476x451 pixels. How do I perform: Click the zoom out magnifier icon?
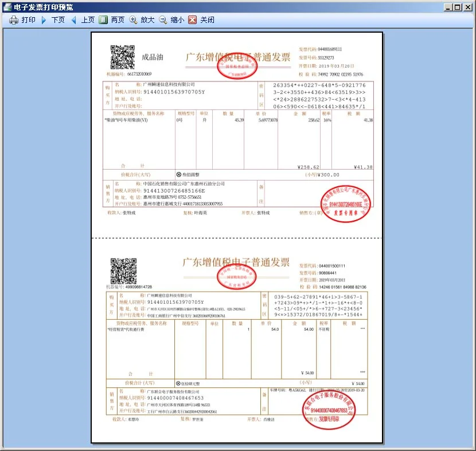pyautogui.click(x=163, y=20)
